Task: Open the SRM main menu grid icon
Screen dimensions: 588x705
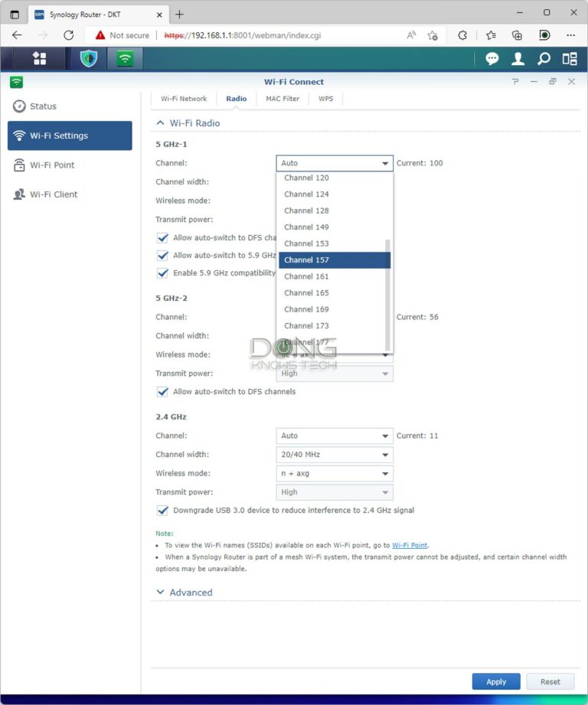Action: pos(39,59)
